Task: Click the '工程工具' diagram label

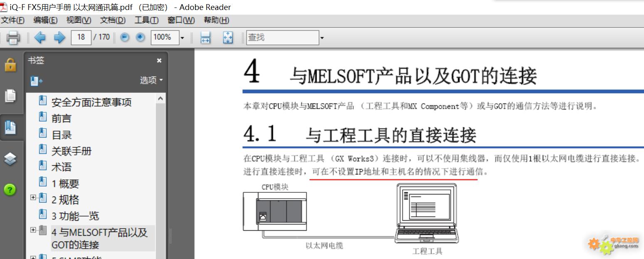Action: point(427,252)
